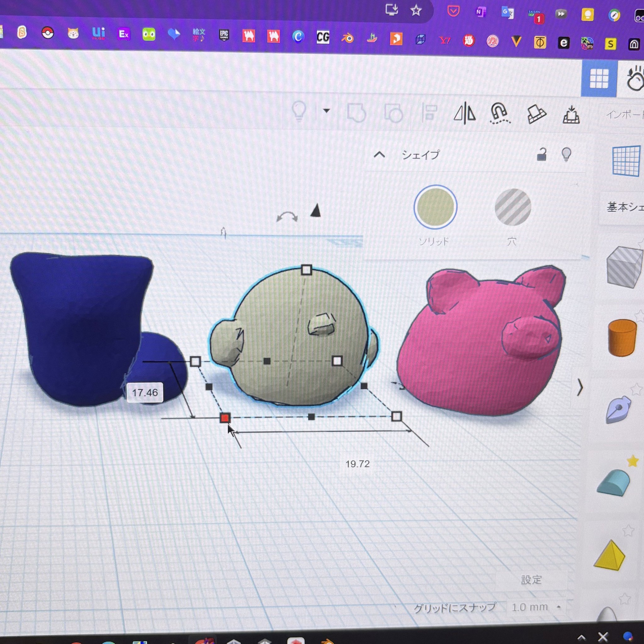This screenshot has width=644, height=644.
Task: Open the dropdown arrow beside toolbar lightbulb
Action: click(326, 111)
